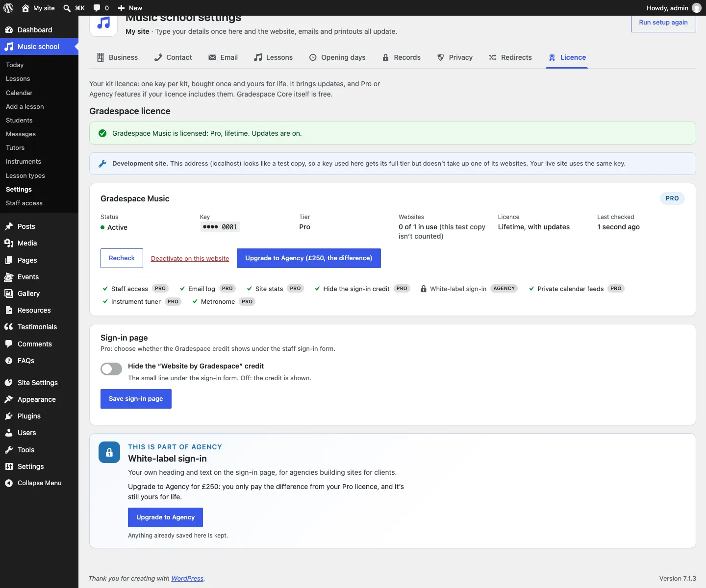Screen dimensions: 706x588
Task: Open the Business settings tab
Action: (x=117, y=57)
